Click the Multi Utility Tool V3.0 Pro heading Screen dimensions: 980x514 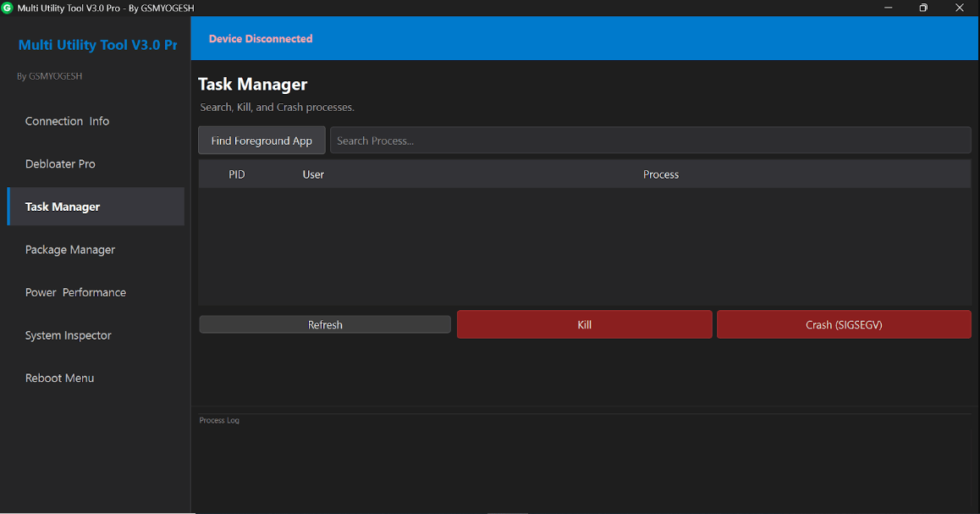pyautogui.click(x=97, y=44)
